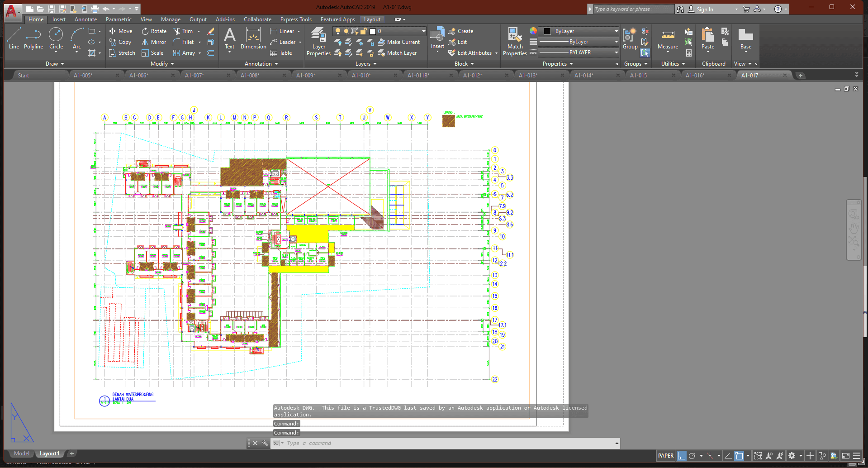Click the Erase tool icon
The height and width of the screenshot is (468, 868).
210,31
